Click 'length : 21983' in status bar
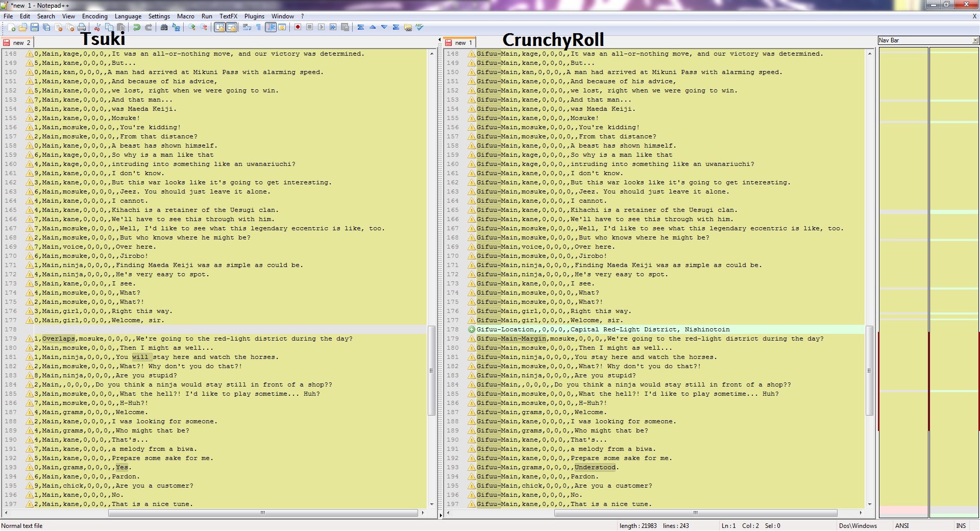This screenshot has width=980, height=531. pyautogui.click(x=638, y=526)
